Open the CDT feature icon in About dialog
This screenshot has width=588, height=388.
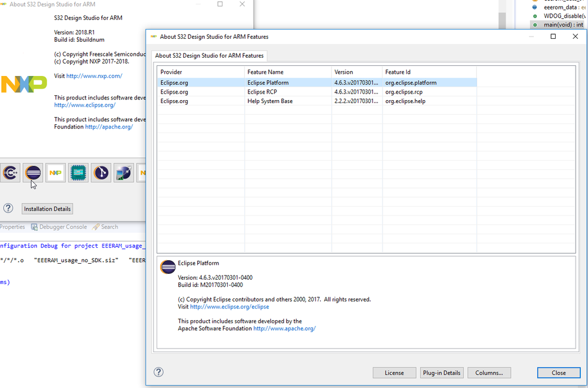(10, 173)
